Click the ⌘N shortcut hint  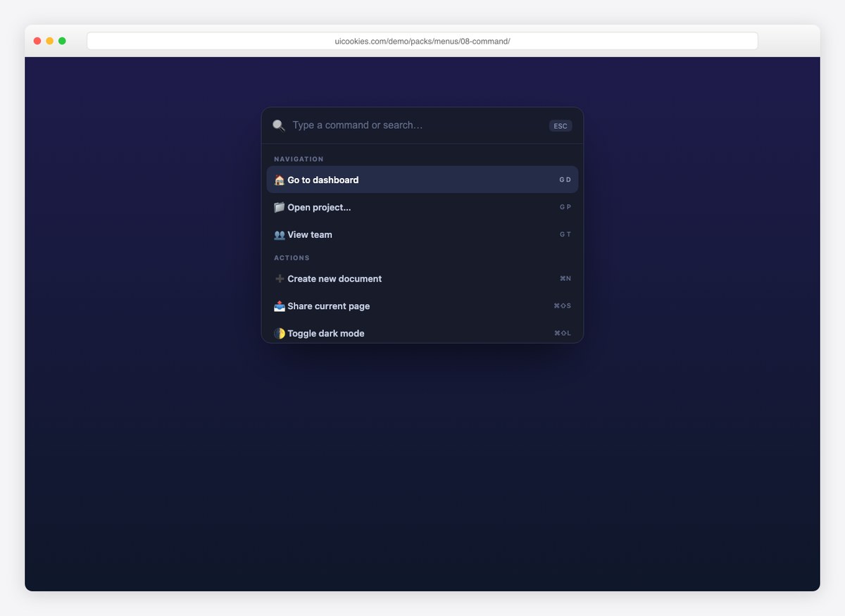point(565,279)
